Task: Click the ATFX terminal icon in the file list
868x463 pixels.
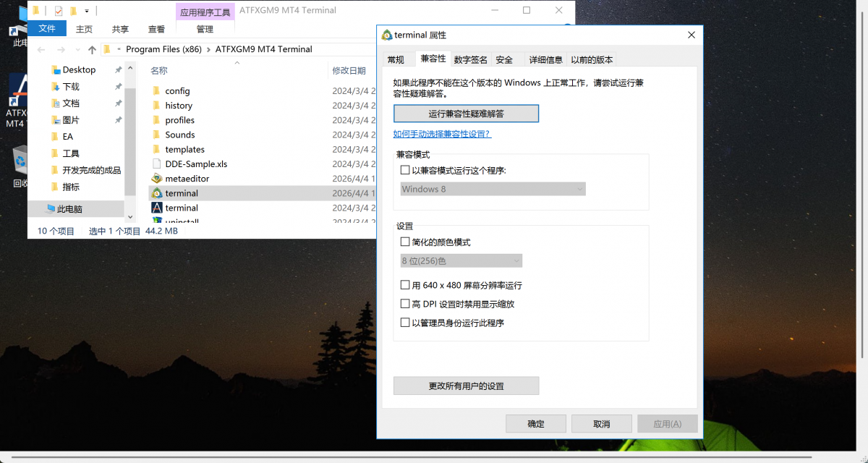Action: click(157, 208)
